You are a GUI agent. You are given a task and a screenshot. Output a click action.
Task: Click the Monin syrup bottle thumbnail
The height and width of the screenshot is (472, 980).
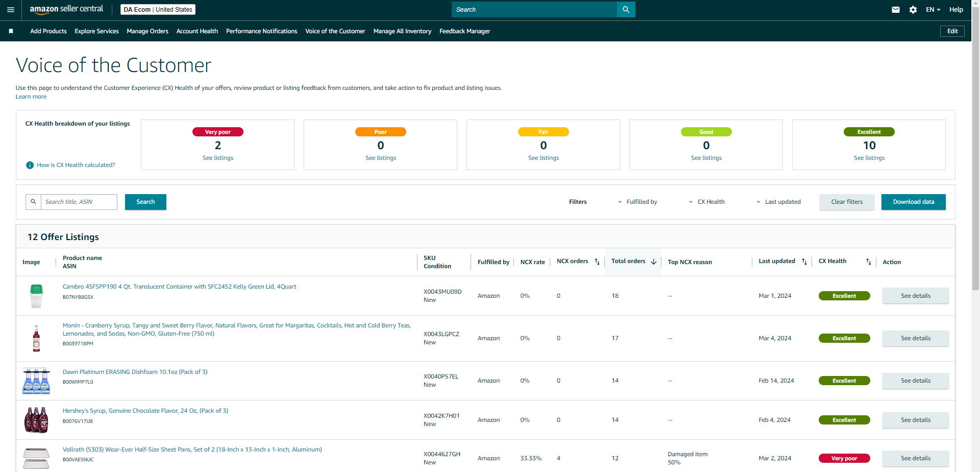pyautogui.click(x=36, y=338)
